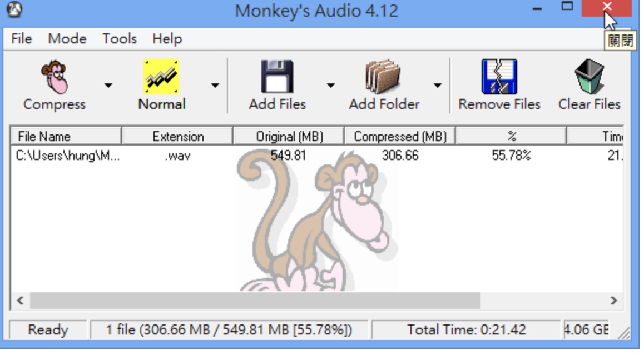
Task: Click the 549.81 original size cell
Action: [288, 156]
